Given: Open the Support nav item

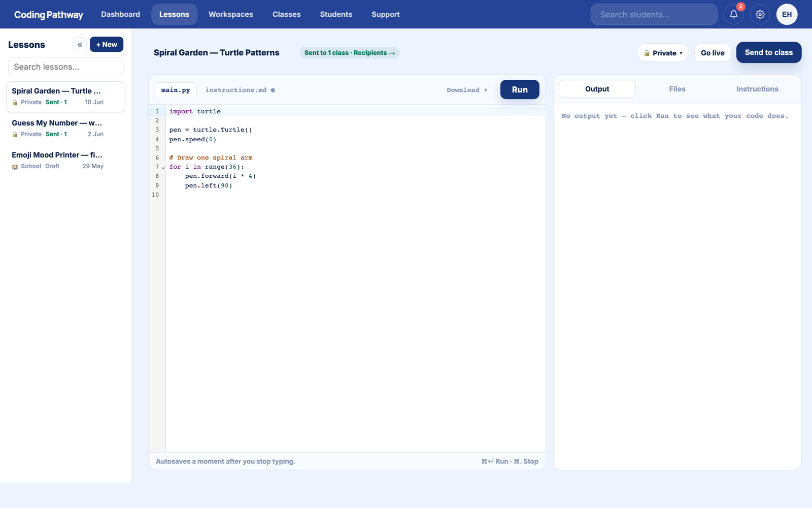Looking at the screenshot, I should point(386,14).
